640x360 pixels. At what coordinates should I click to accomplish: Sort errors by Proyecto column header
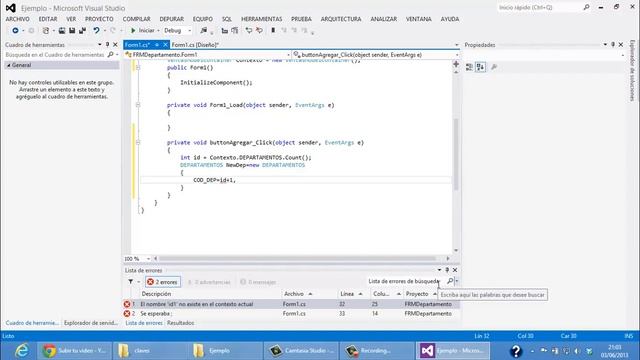click(420, 294)
